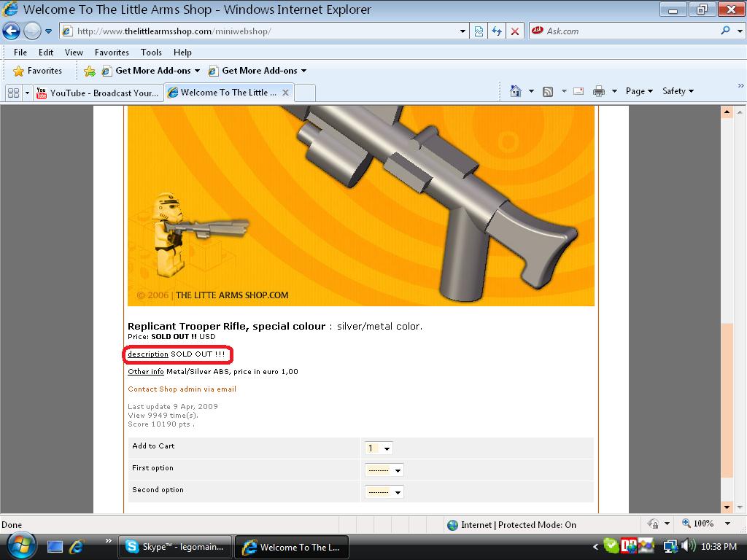
Task: Click the Add to Favorites Bar icon
Action: [90, 71]
